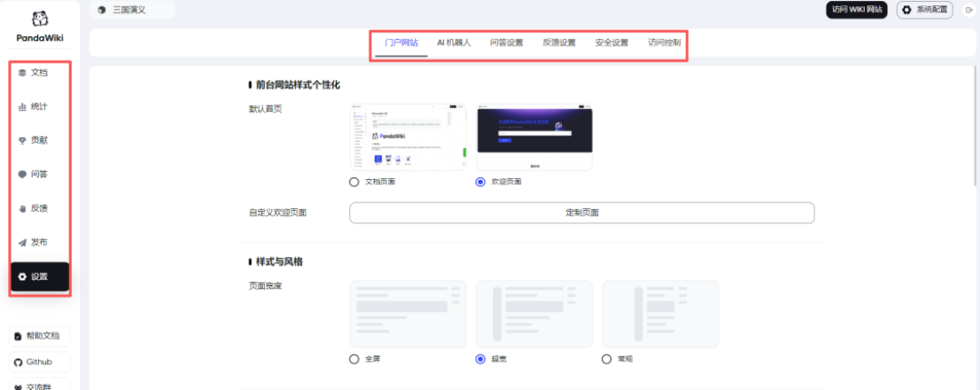
Task: Select the 欢迎页面 radio option
Action: [480, 182]
